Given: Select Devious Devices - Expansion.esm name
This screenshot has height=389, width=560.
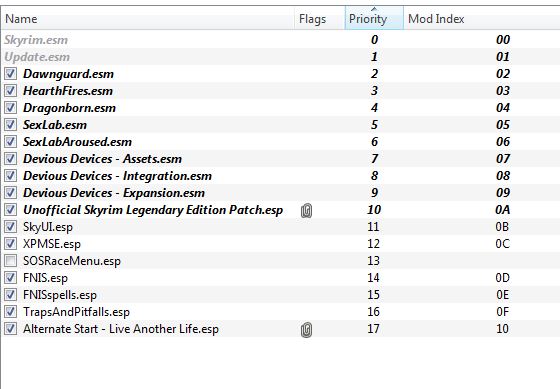Looking at the screenshot, I should (x=114, y=193).
